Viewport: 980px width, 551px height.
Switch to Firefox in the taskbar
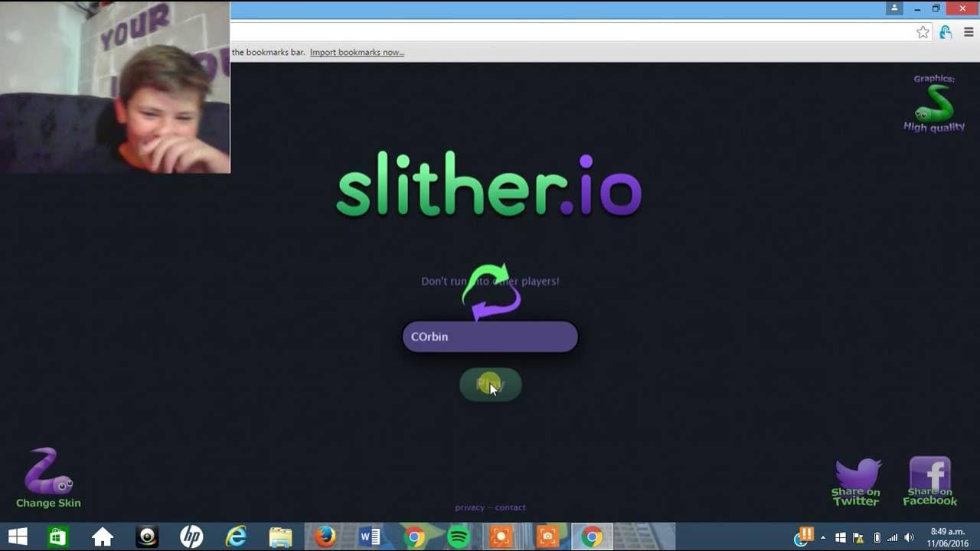pyautogui.click(x=325, y=537)
